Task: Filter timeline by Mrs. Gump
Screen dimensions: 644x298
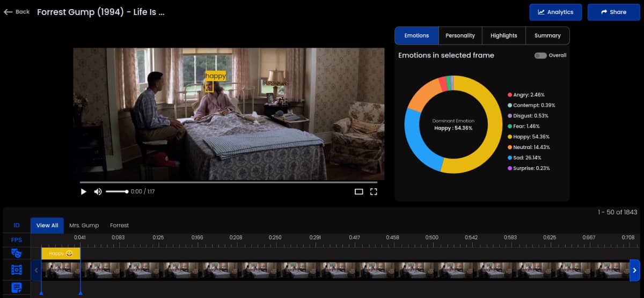Action: click(84, 225)
